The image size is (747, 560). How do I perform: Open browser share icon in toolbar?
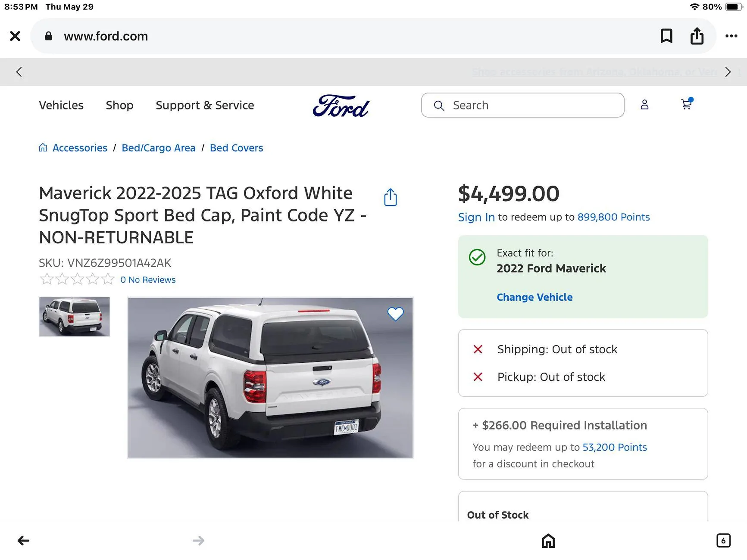[697, 36]
